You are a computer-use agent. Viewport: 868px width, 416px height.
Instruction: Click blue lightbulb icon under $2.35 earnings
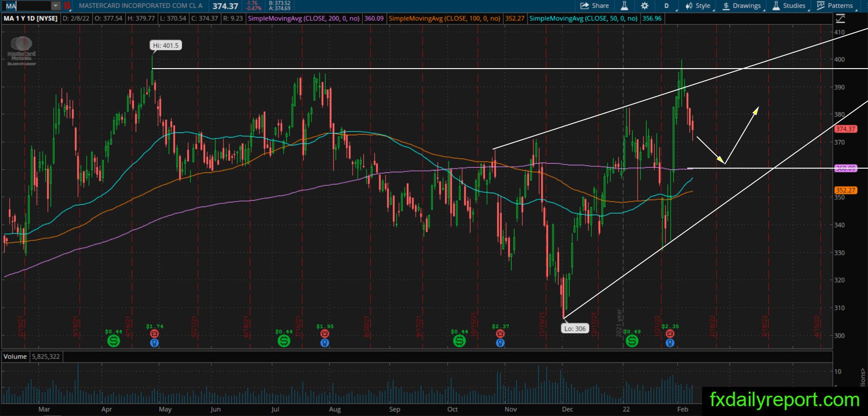click(x=670, y=343)
